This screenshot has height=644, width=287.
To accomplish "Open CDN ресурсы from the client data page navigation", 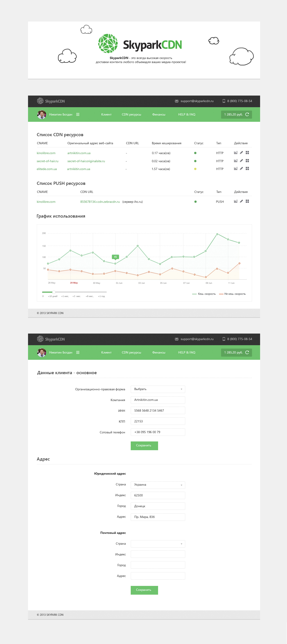I will click(131, 352).
